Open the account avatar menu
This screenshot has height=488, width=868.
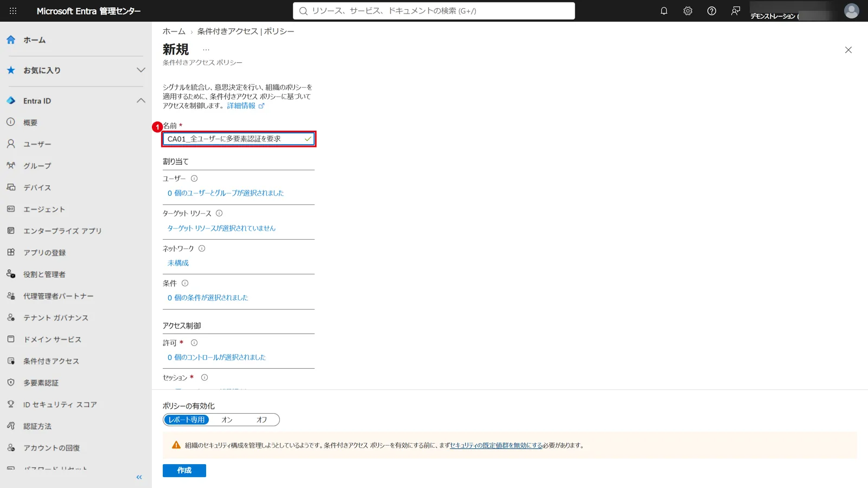pos(852,11)
